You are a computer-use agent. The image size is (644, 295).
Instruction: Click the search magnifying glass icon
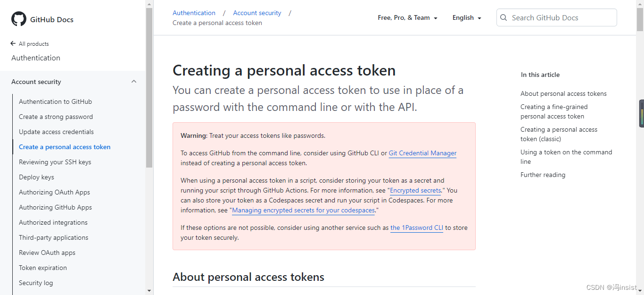(504, 17)
